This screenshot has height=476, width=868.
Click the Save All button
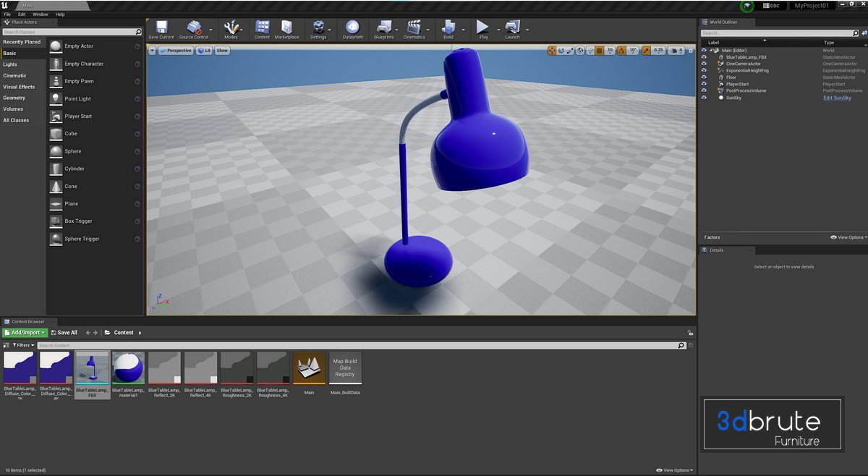pyautogui.click(x=64, y=333)
